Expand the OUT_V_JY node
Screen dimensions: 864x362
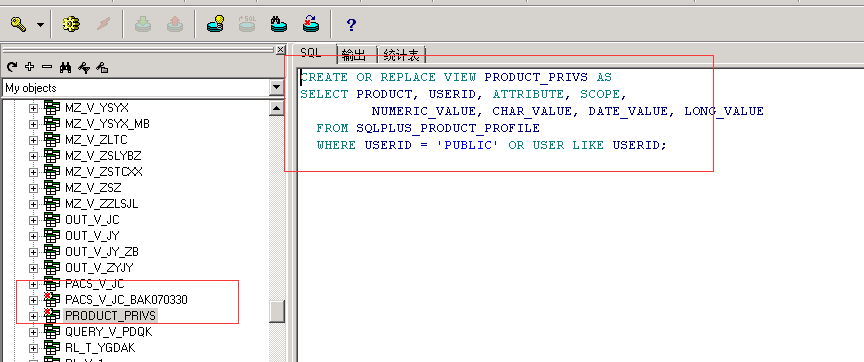tap(34, 236)
